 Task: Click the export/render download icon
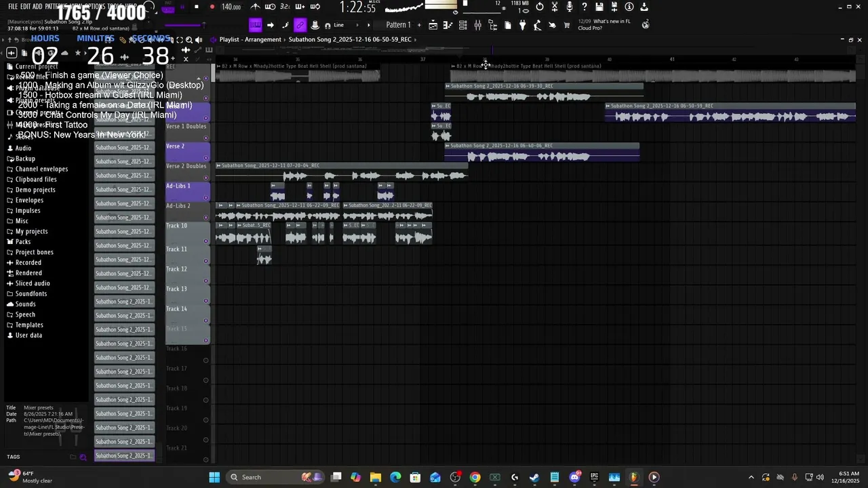(644, 7)
